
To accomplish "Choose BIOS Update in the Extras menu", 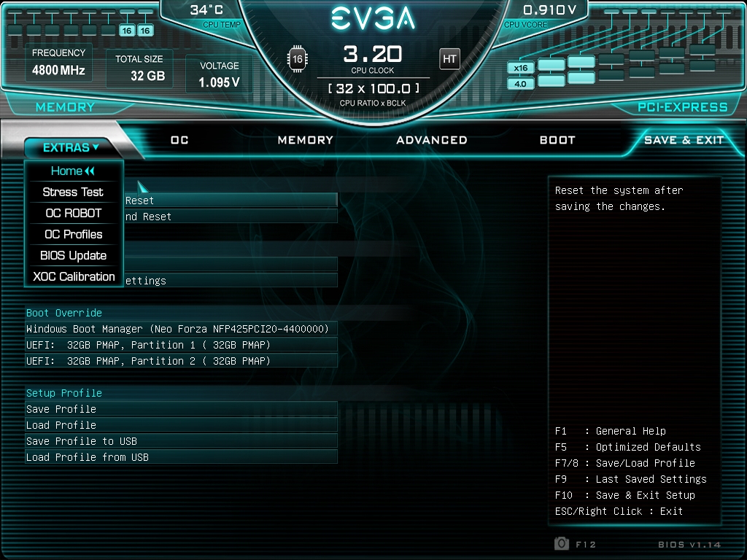I will pyautogui.click(x=74, y=255).
